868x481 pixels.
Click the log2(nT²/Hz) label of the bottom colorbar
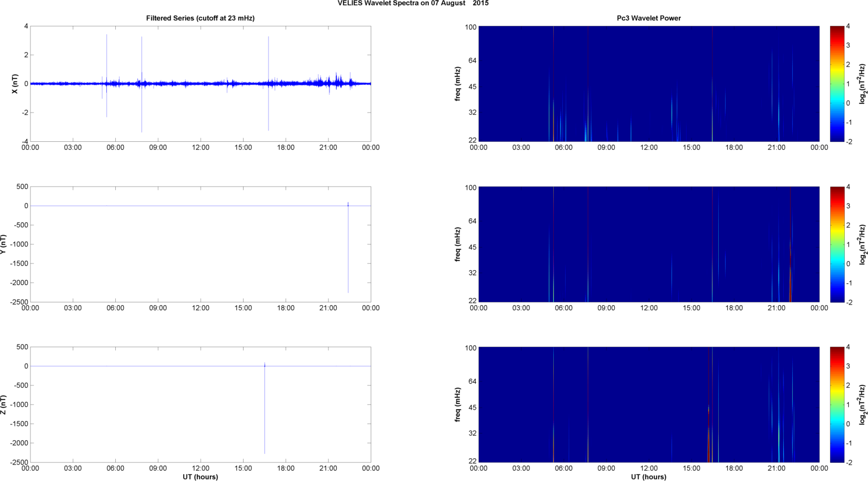(862, 405)
